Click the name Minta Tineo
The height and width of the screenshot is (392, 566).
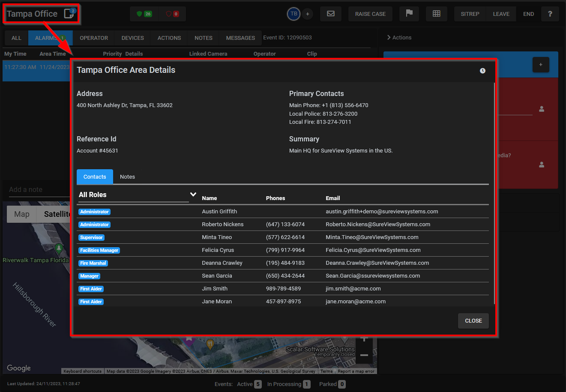(217, 237)
